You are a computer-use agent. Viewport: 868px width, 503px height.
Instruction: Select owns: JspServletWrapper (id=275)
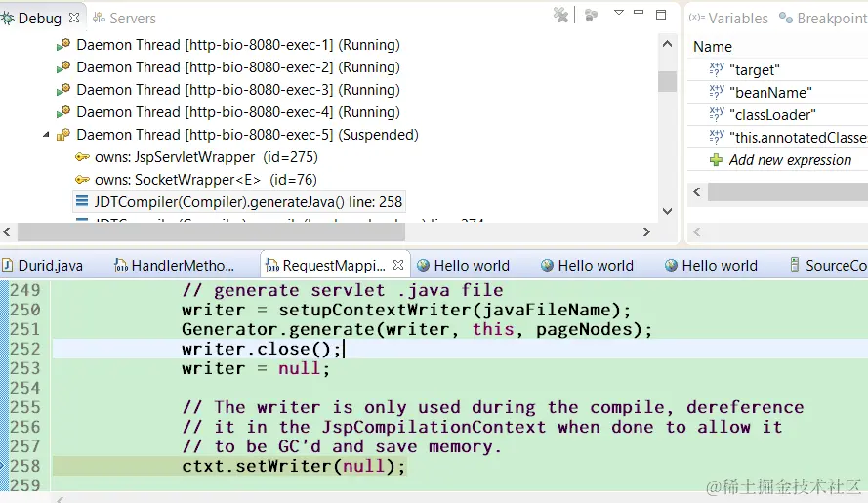tap(206, 157)
